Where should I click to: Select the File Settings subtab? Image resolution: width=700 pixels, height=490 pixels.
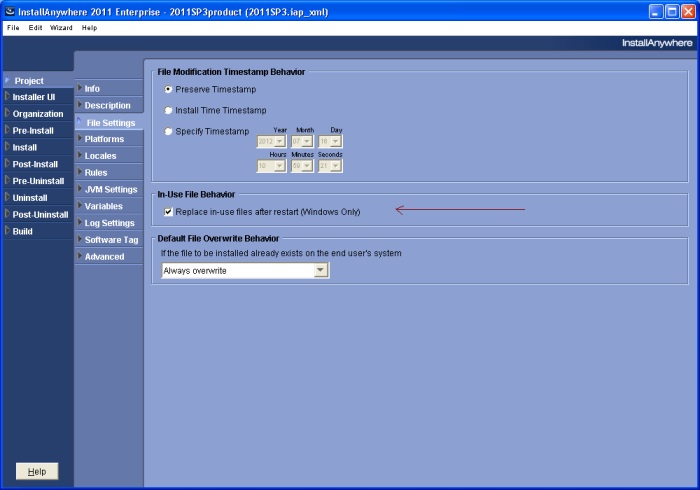(109, 122)
